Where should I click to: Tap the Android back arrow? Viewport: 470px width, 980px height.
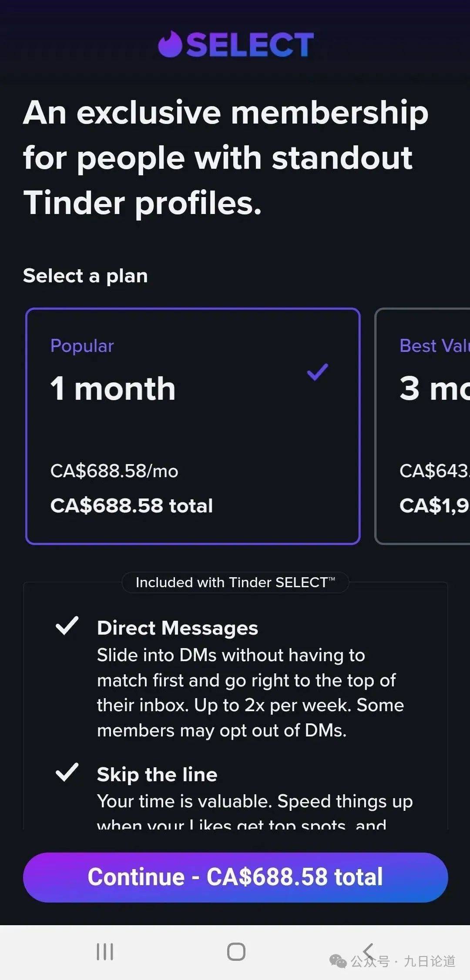[368, 951]
